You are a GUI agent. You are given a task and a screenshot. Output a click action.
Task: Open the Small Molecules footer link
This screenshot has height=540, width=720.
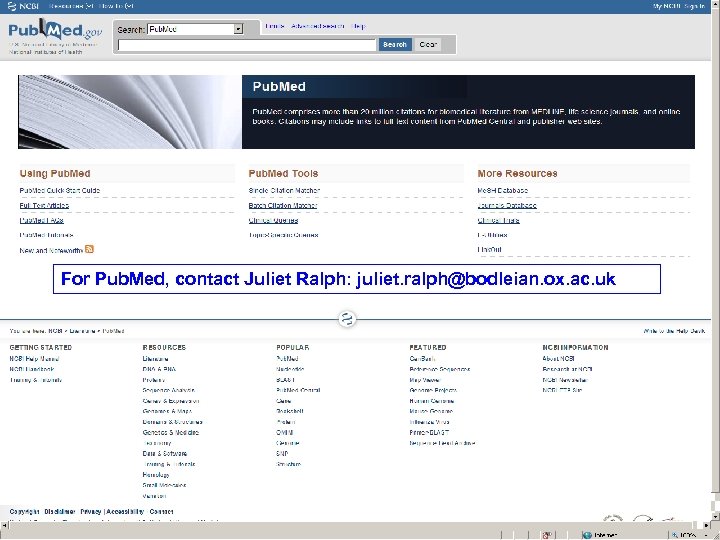pyautogui.click(x=164, y=485)
